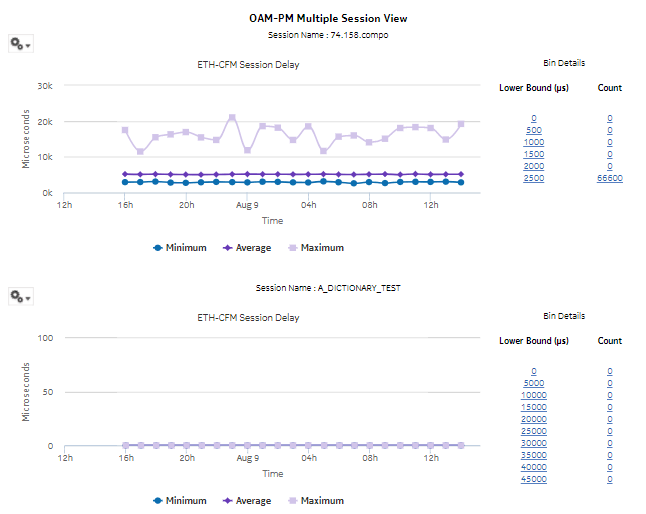
Task: Click count 0 link beside 45000 bin
Action: 610,479
